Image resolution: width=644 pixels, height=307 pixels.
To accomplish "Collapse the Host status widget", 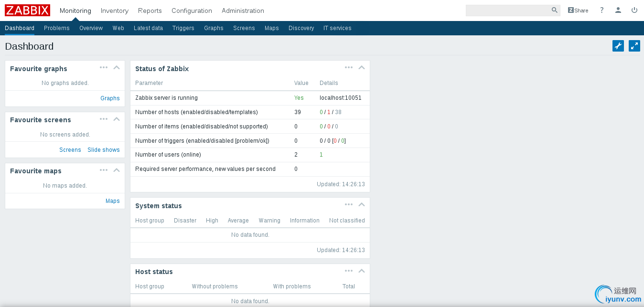I will click(x=362, y=271).
